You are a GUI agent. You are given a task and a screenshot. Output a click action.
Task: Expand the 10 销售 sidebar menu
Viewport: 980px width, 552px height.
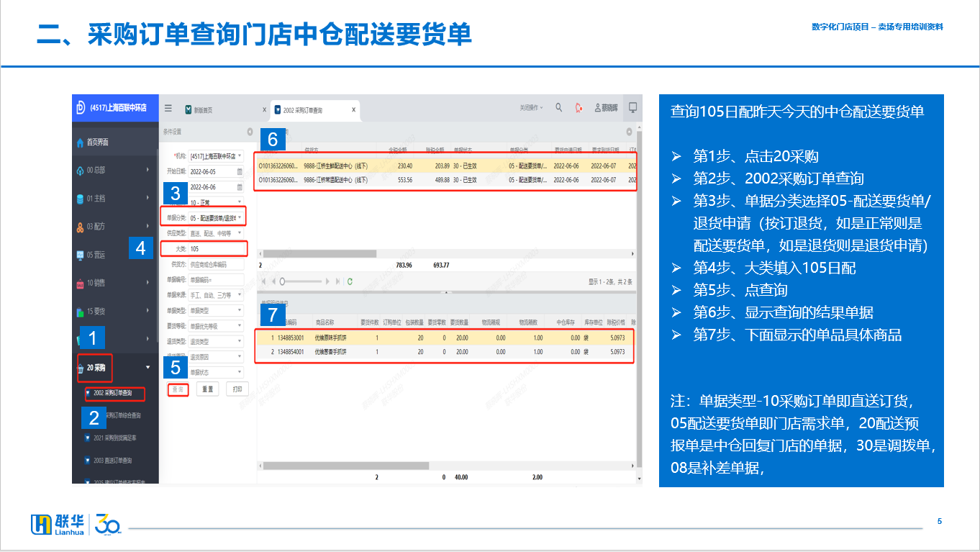(x=115, y=283)
